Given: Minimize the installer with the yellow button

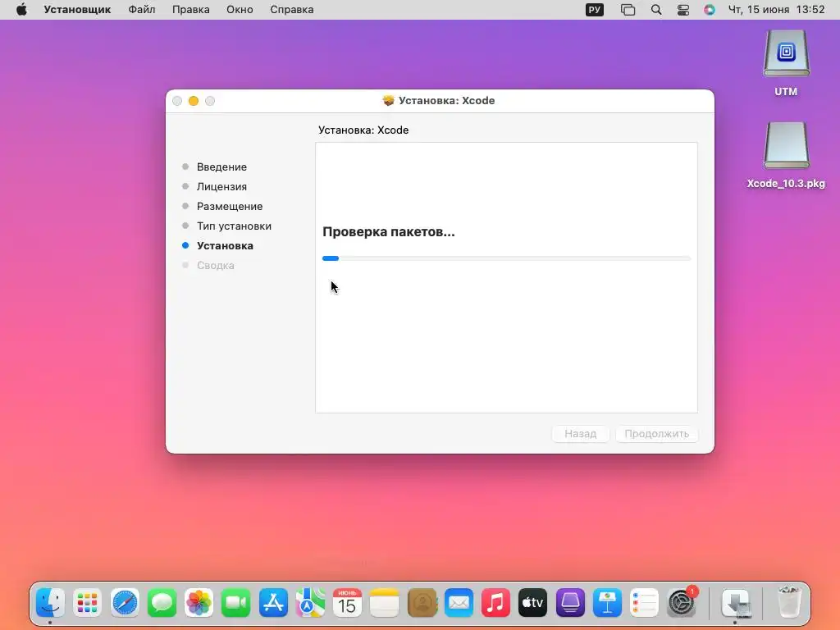Looking at the screenshot, I should pyautogui.click(x=194, y=101).
